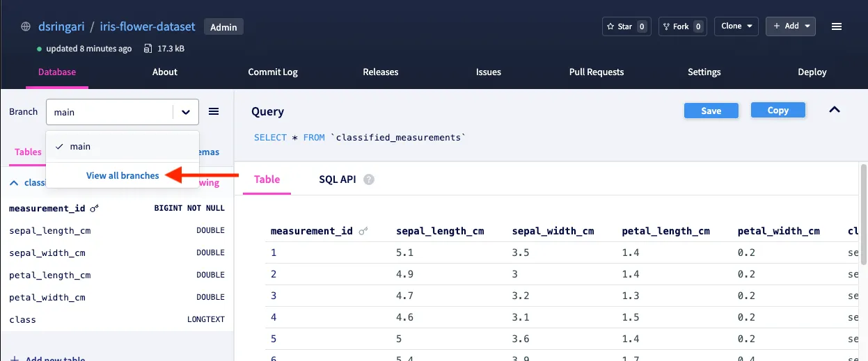
Task: Open the Pull Requests tab
Action: [596, 72]
